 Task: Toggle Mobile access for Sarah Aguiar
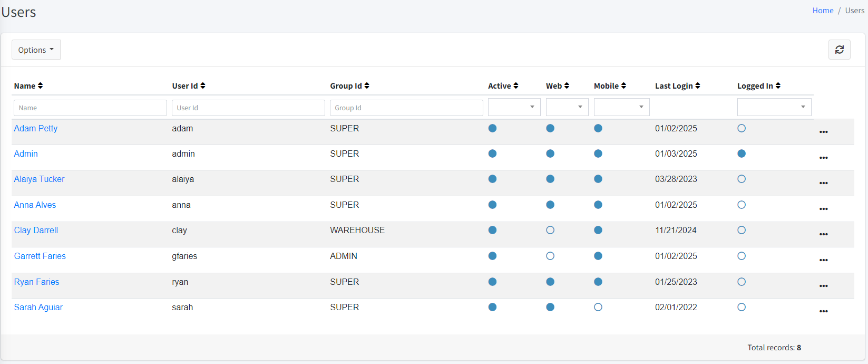(x=598, y=307)
